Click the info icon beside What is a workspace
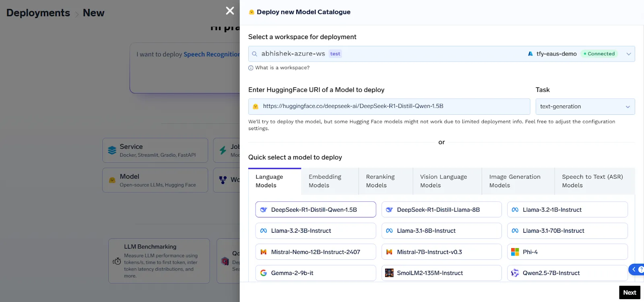The height and width of the screenshot is (302, 644). (251, 68)
